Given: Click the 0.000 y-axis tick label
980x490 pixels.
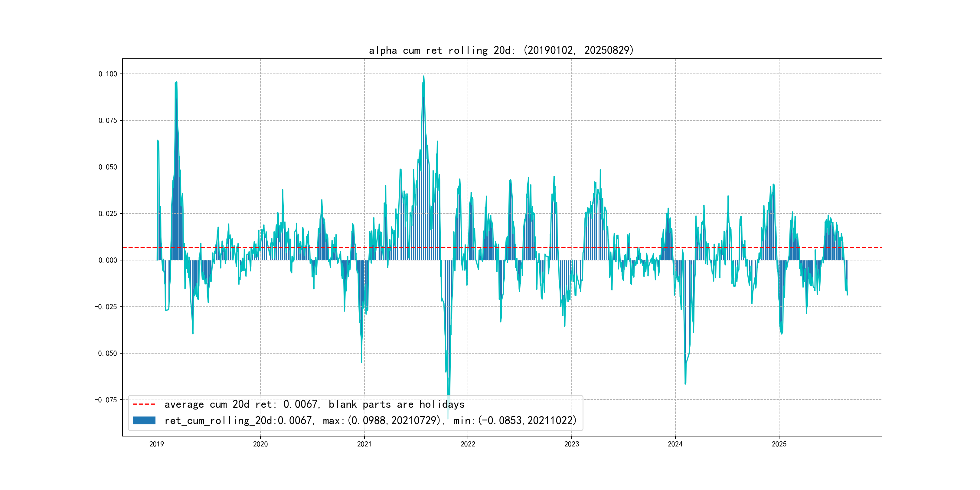Looking at the screenshot, I should click(x=108, y=260).
